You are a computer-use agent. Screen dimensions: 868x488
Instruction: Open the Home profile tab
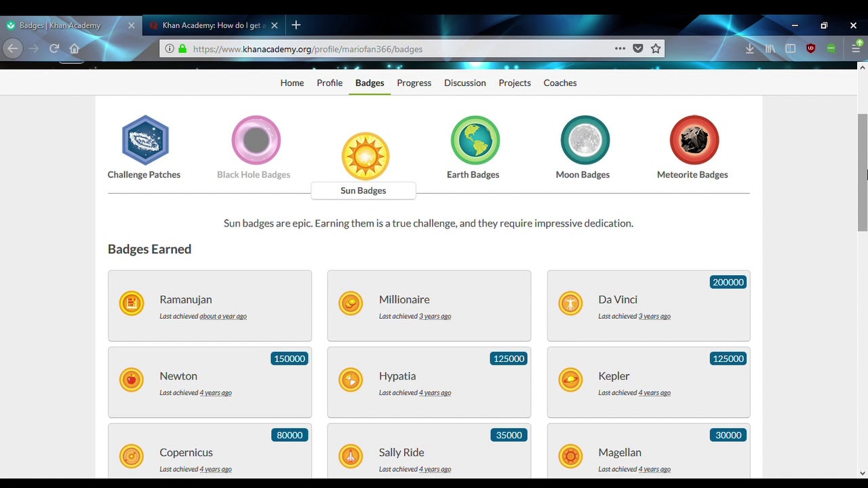(292, 83)
